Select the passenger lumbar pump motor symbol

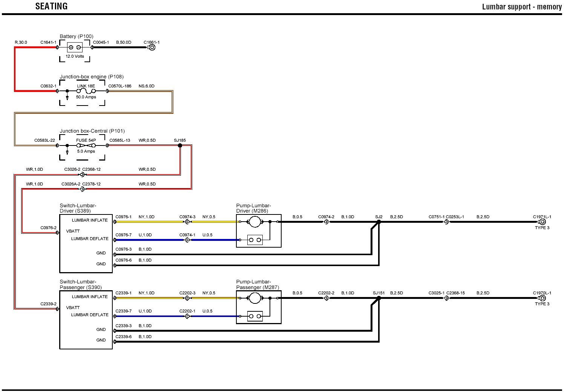(x=255, y=298)
